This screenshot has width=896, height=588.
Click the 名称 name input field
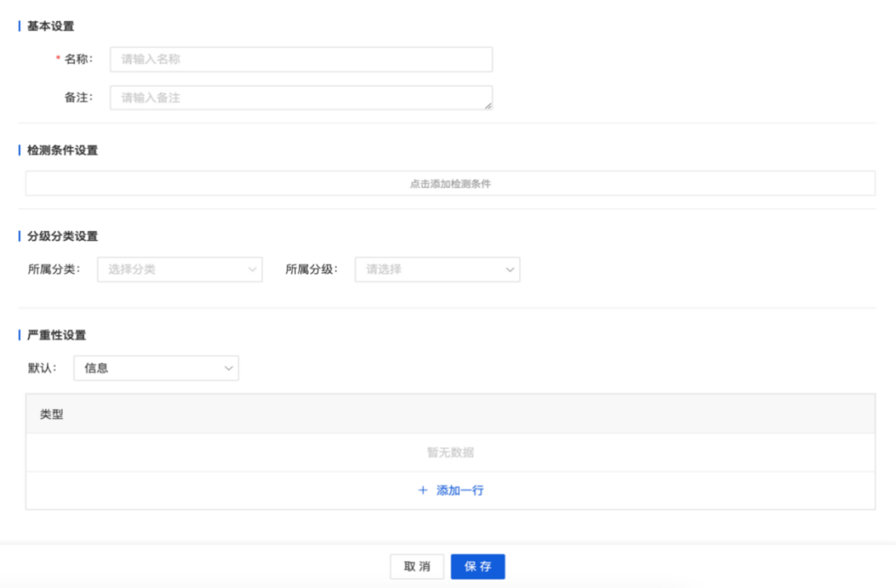pos(301,59)
